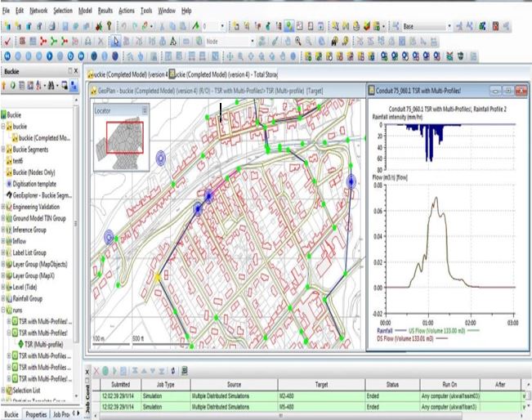The width and height of the screenshot is (532, 420).
Task: Click the Locator overview map thumbnail
Action: point(121,143)
